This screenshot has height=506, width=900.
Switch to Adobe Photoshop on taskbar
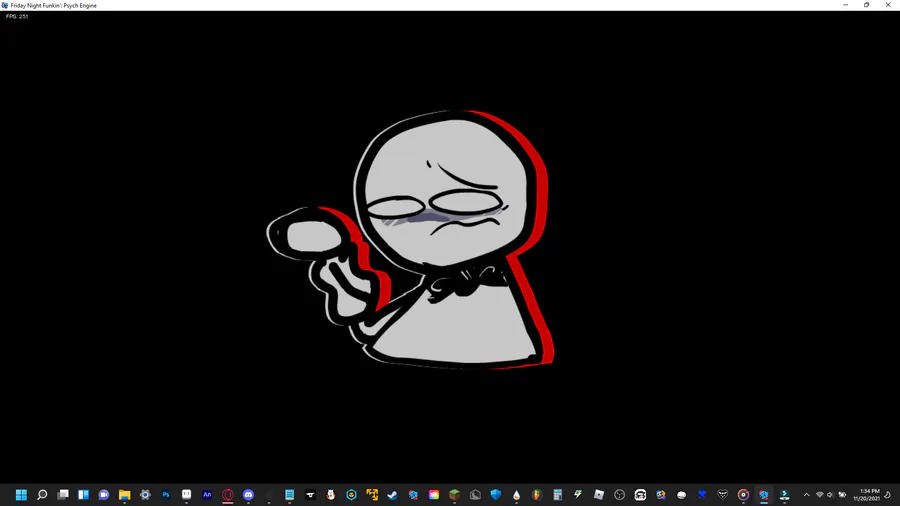click(166, 495)
